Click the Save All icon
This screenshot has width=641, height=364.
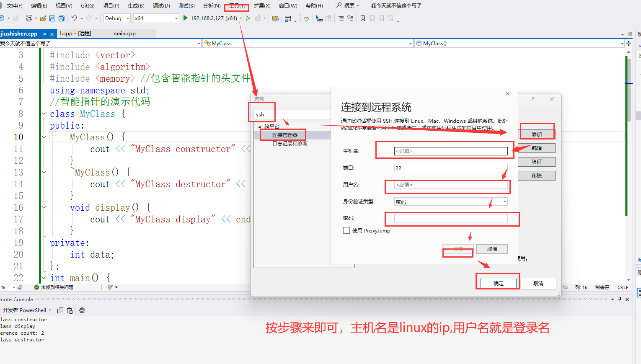click(61, 18)
